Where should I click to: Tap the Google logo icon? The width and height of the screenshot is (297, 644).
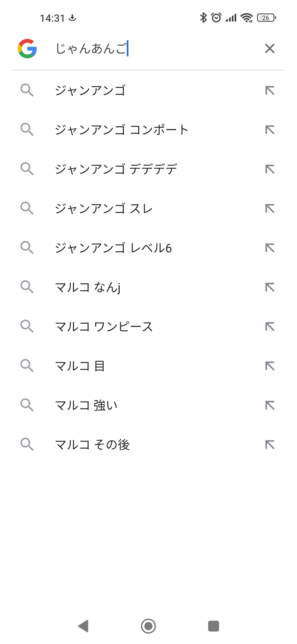[x=27, y=48]
